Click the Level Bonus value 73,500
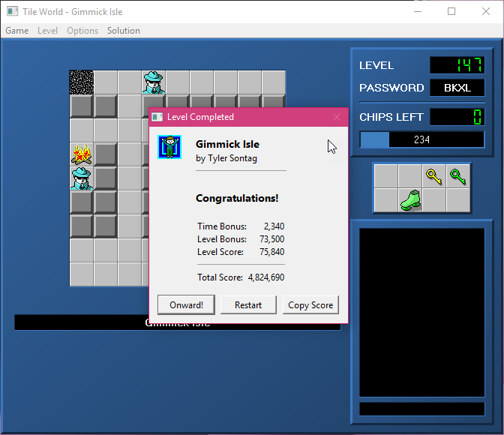 272,239
